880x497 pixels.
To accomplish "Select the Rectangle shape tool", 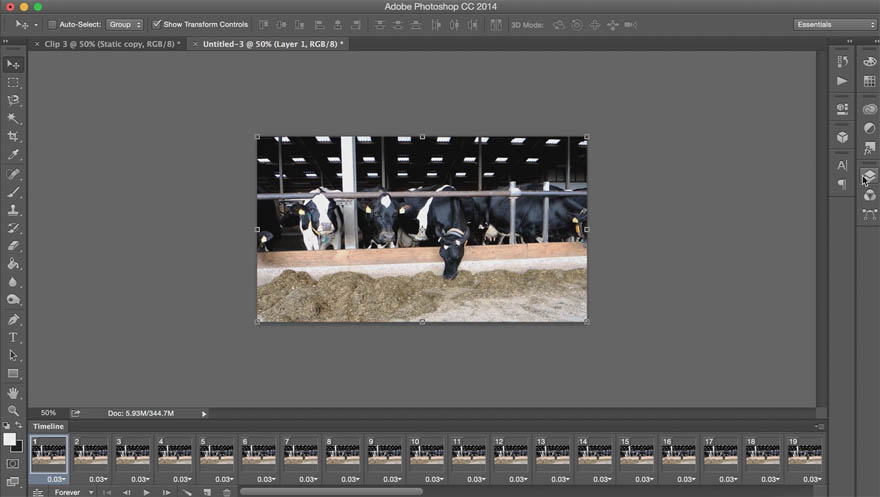I will pos(13,373).
